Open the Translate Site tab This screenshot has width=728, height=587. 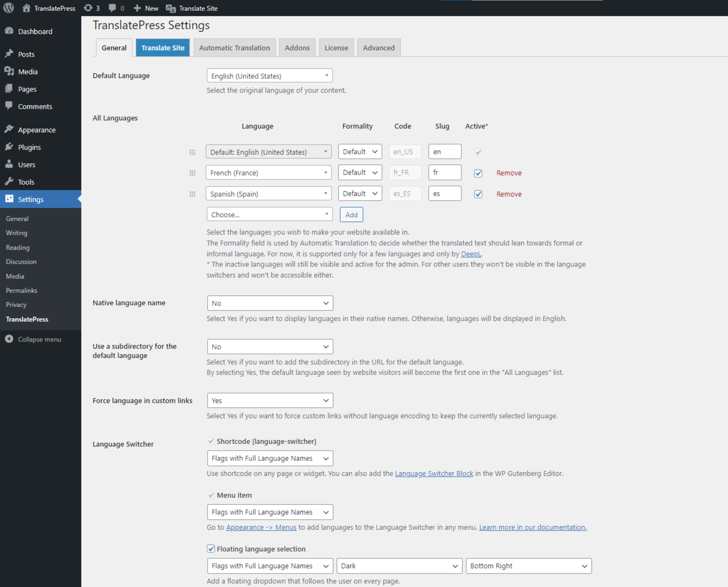click(x=163, y=48)
